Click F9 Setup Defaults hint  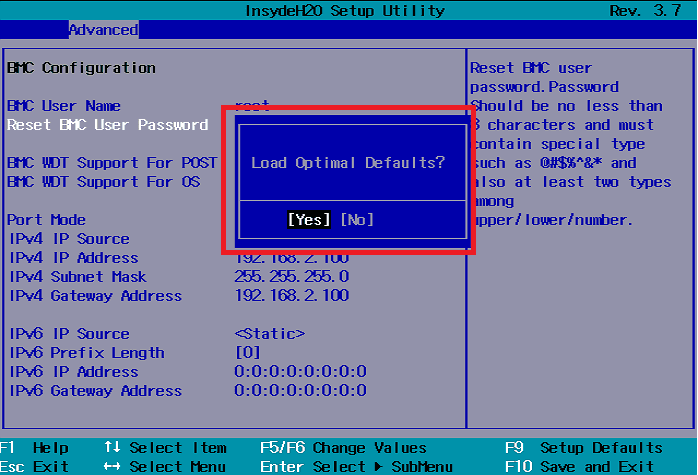click(584, 447)
